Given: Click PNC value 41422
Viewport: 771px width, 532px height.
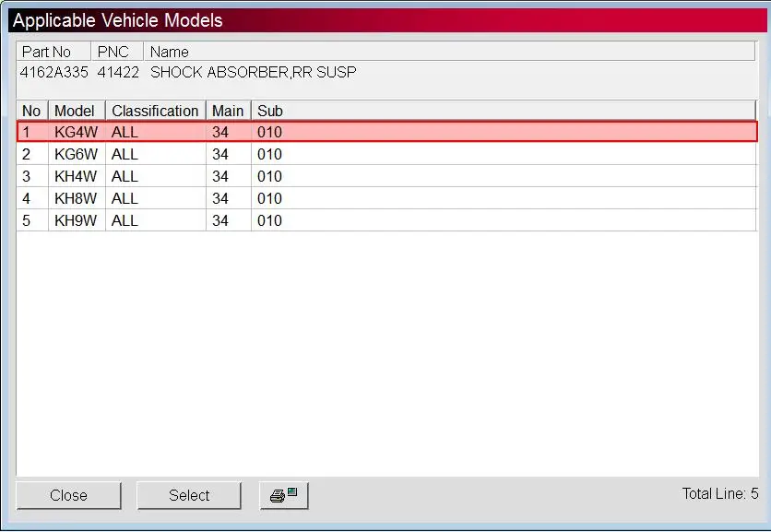Looking at the screenshot, I should (x=118, y=72).
